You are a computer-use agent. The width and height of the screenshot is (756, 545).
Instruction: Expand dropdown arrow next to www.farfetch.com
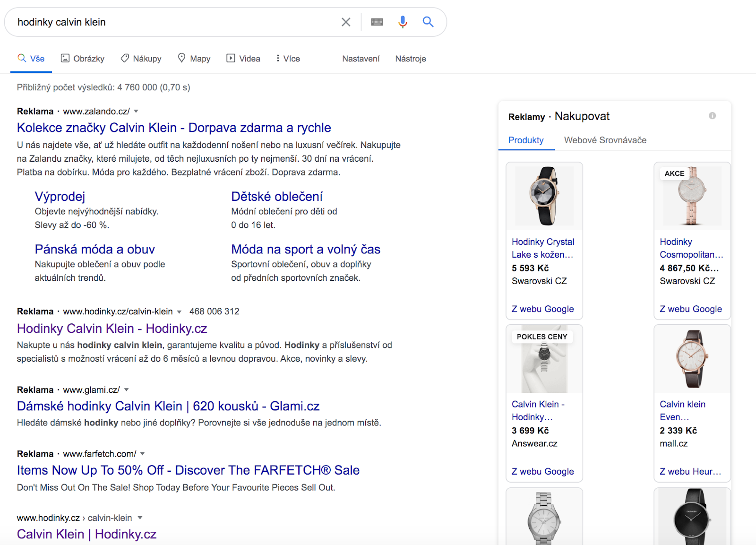click(142, 454)
